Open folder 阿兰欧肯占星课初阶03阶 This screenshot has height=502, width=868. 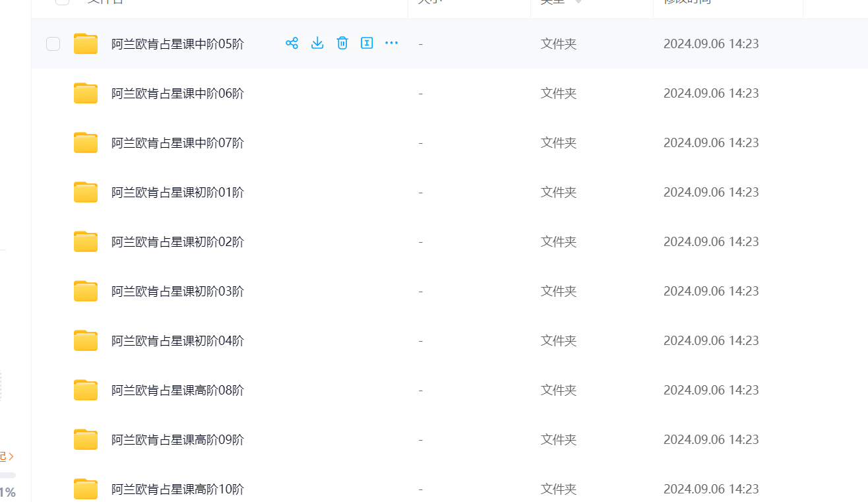[x=177, y=292]
